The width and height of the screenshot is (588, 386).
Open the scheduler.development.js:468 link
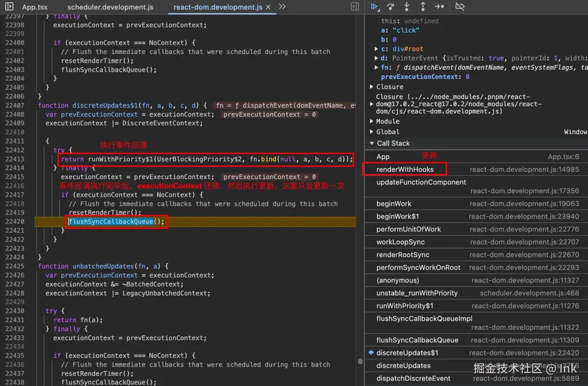[x=529, y=293]
